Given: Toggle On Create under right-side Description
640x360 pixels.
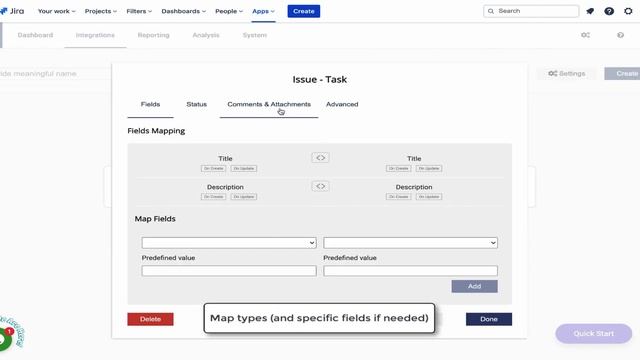Looking at the screenshot, I should (x=398, y=197).
